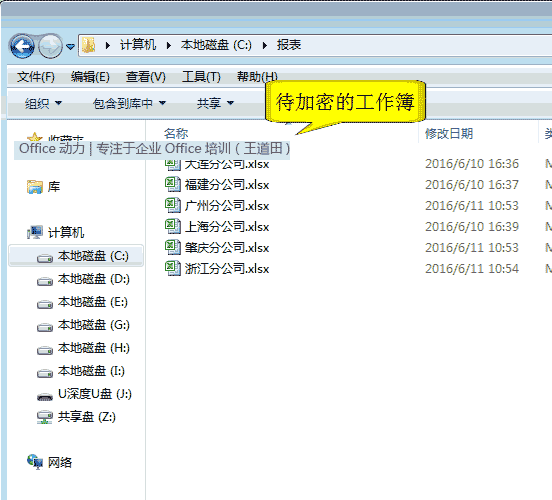Select 计算机 label in navigation pane
The width and height of the screenshot is (552, 500).
click(x=66, y=232)
